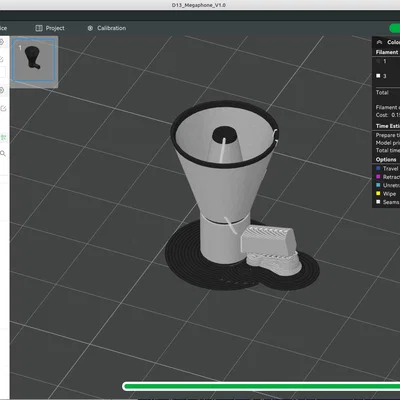Click the Prepare time row in legend
400x400 pixels.
(x=387, y=135)
